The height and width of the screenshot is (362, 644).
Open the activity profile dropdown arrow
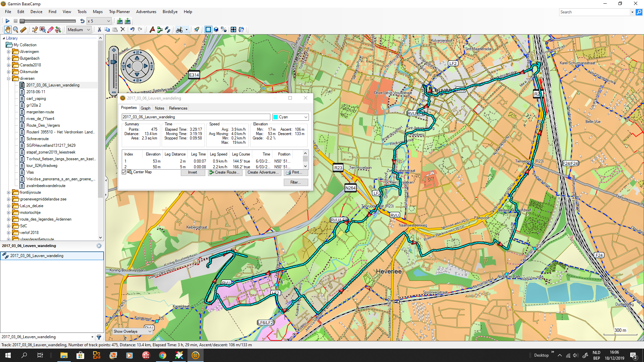(186, 29)
